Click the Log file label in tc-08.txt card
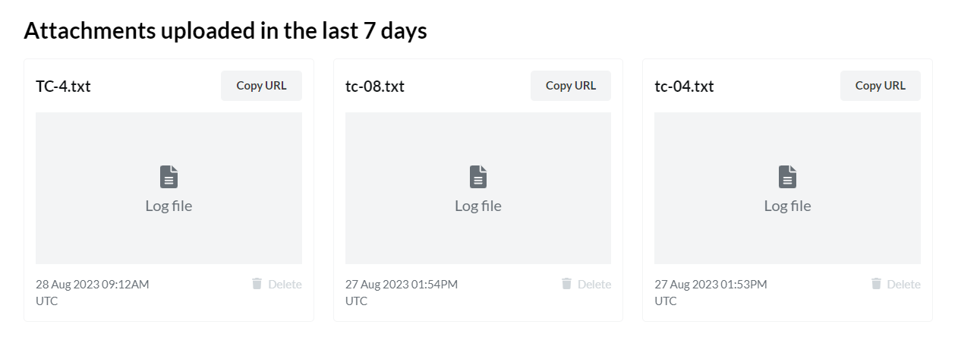 pos(478,206)
